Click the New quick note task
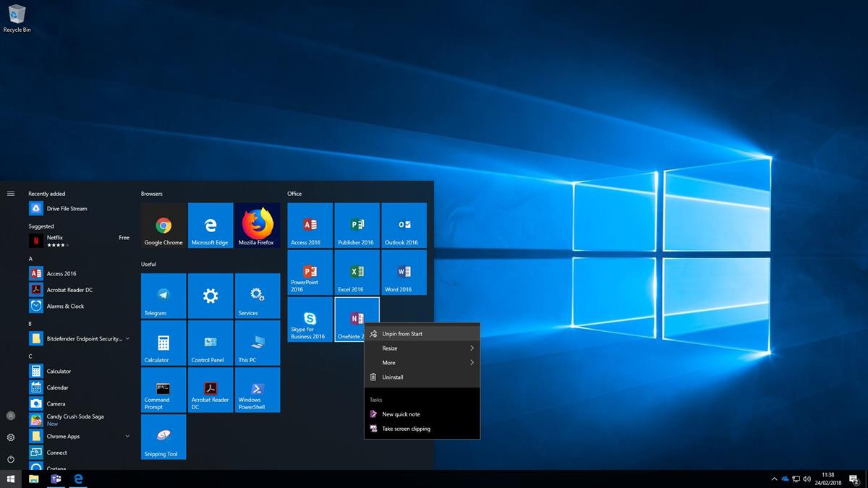 point(422,414)
